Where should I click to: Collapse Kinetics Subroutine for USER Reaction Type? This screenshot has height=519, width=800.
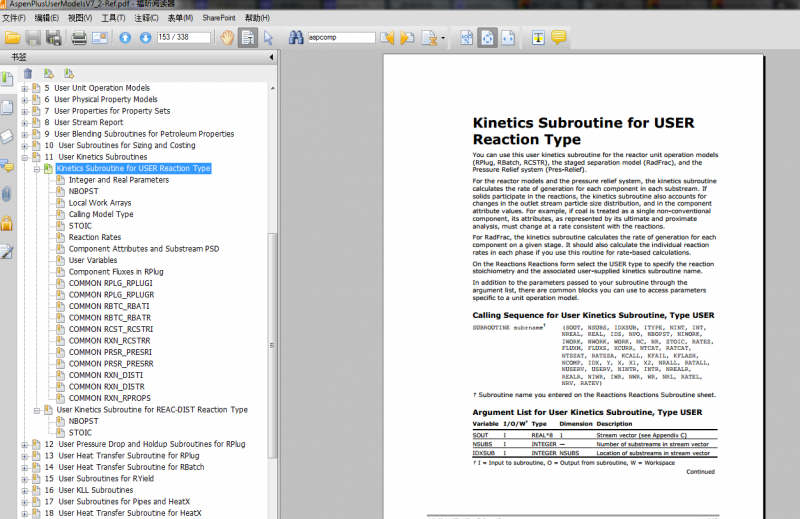pyautogui.click(x=37, y=169)
